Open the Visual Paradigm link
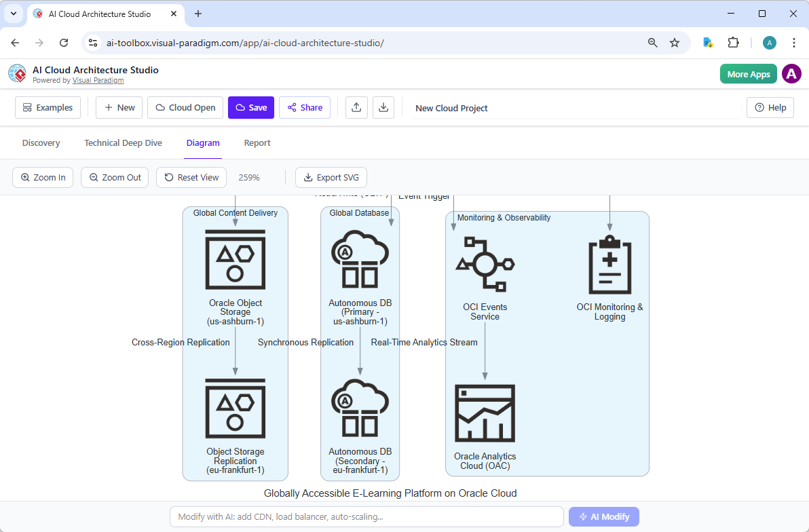 (98, 80)
